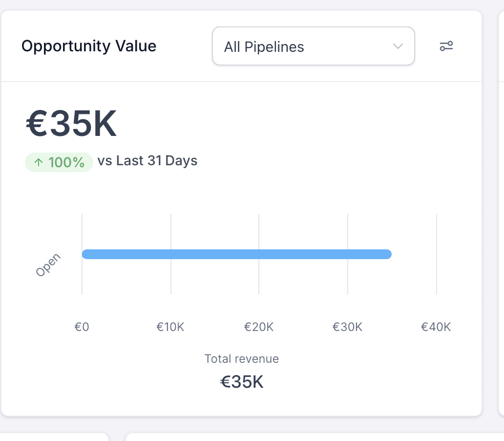This screenshot has width=504, height=441.
Task: Click the €0 axis label
Action: [82, 327]
